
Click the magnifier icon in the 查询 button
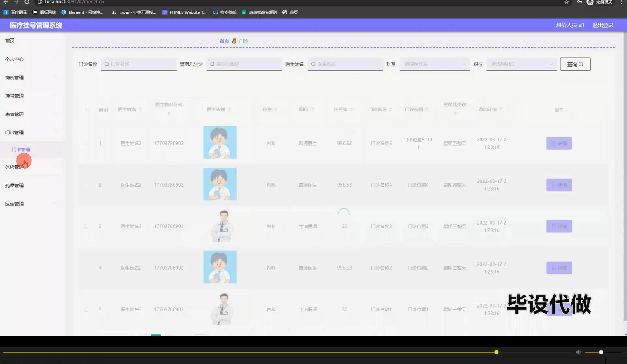tap(581, 64)
